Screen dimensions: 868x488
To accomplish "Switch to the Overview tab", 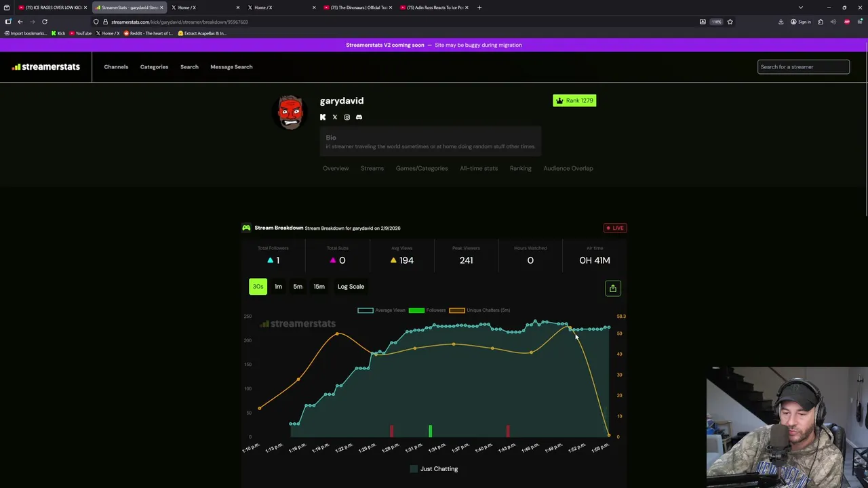I will 336,168.
